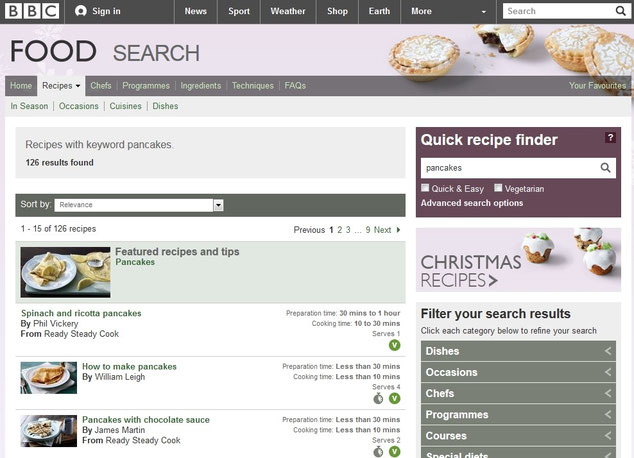
Task: Go to the Food Home tab
Action: click(x=21, y=86)
